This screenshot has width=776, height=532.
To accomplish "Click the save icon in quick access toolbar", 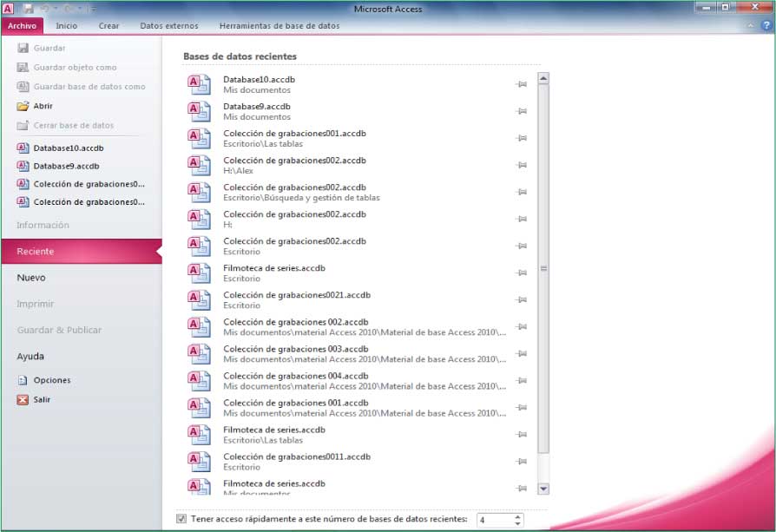I will pos(28,8).
